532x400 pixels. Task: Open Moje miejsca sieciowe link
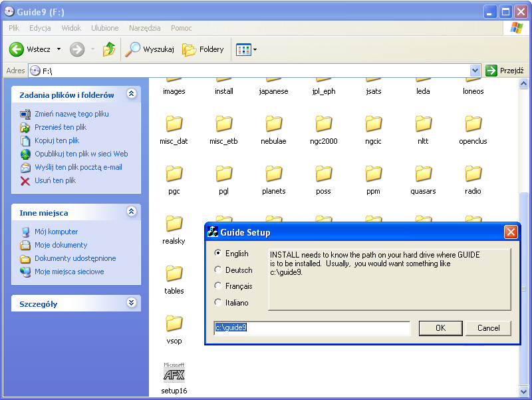tap(69, 272)
